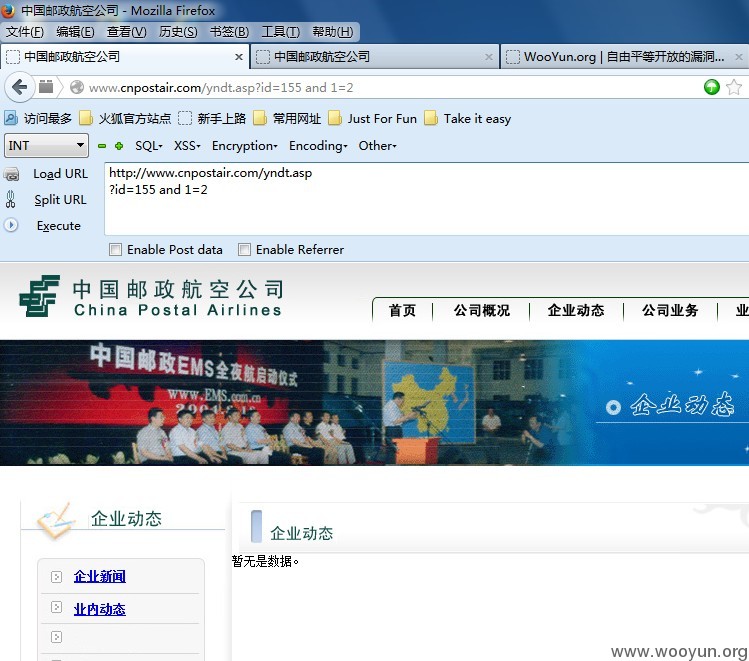
Task: Click the globe icon in the address bar
Action: (x=76, y=87)
